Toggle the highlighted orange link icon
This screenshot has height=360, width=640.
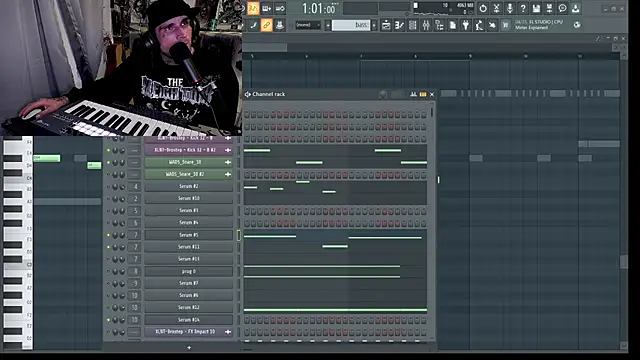(x=266, y=25)
